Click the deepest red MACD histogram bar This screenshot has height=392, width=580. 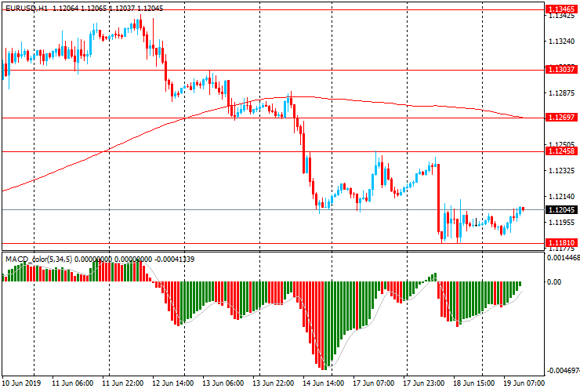click(323, 325)
